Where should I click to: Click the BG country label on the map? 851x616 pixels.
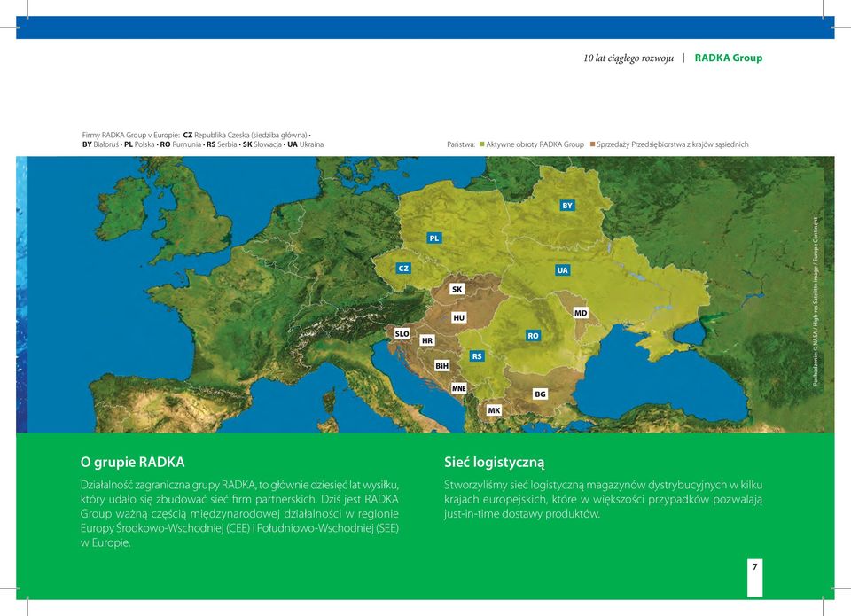[540, 394]
